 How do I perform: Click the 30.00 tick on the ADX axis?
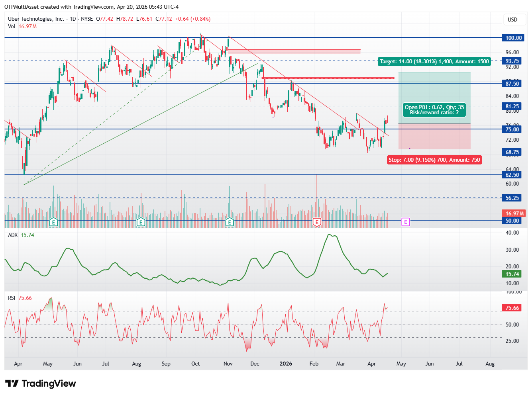point(512,250)
